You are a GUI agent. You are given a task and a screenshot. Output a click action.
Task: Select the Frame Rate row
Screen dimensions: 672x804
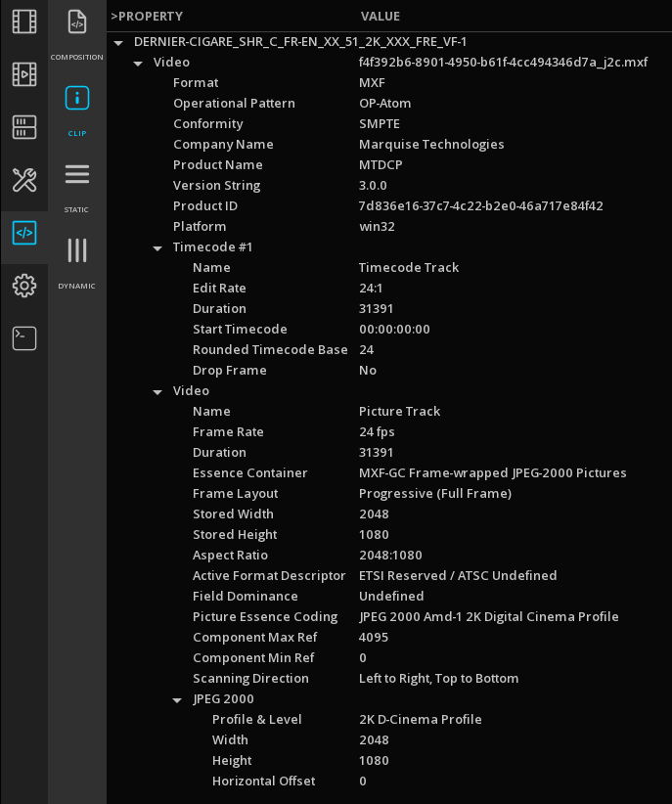point(389,432)
